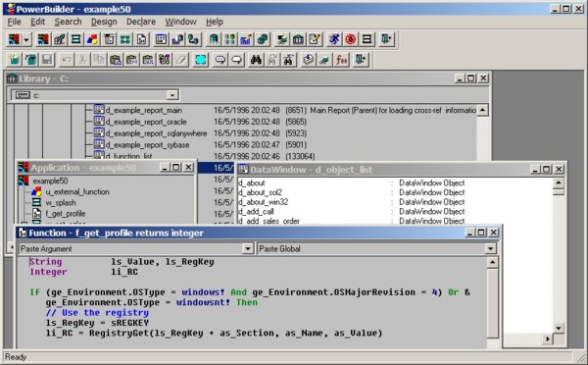588x365 pixels.
Task: Open the Menu painter icon
Action: (109, 39)
